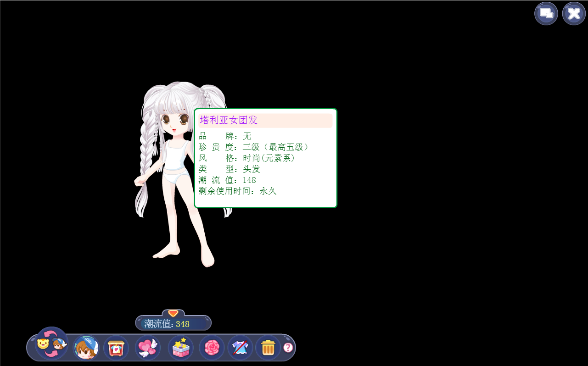Click the crossed-out dress icon
588x366 pixels.
[240, 348]
